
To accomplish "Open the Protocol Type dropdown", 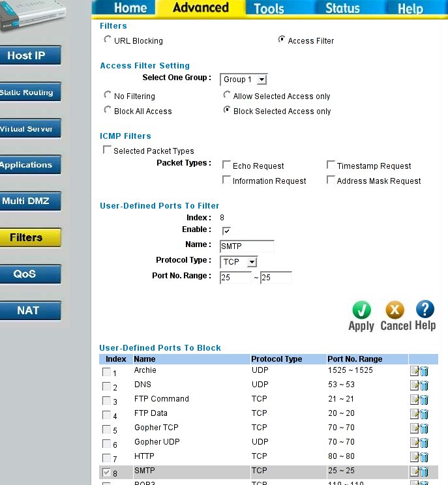I will [x=239, y=262].
